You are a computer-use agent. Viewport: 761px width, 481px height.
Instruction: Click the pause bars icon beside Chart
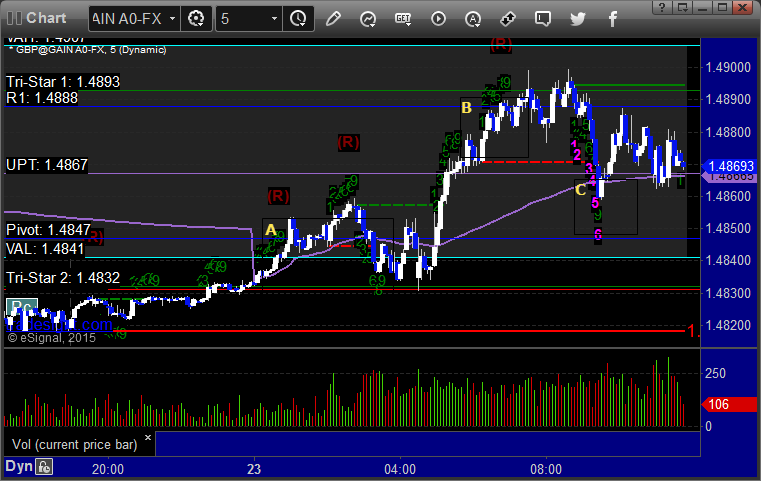click(14, 18)
